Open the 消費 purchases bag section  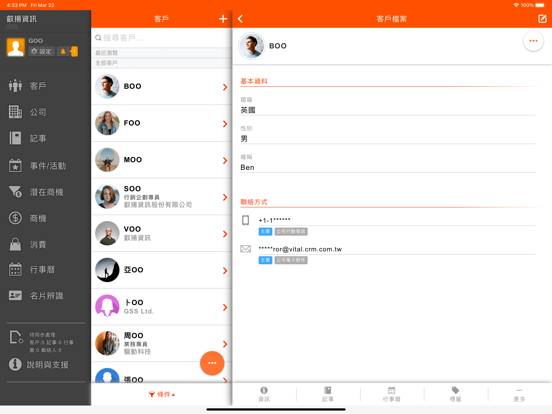click(27, 244)
